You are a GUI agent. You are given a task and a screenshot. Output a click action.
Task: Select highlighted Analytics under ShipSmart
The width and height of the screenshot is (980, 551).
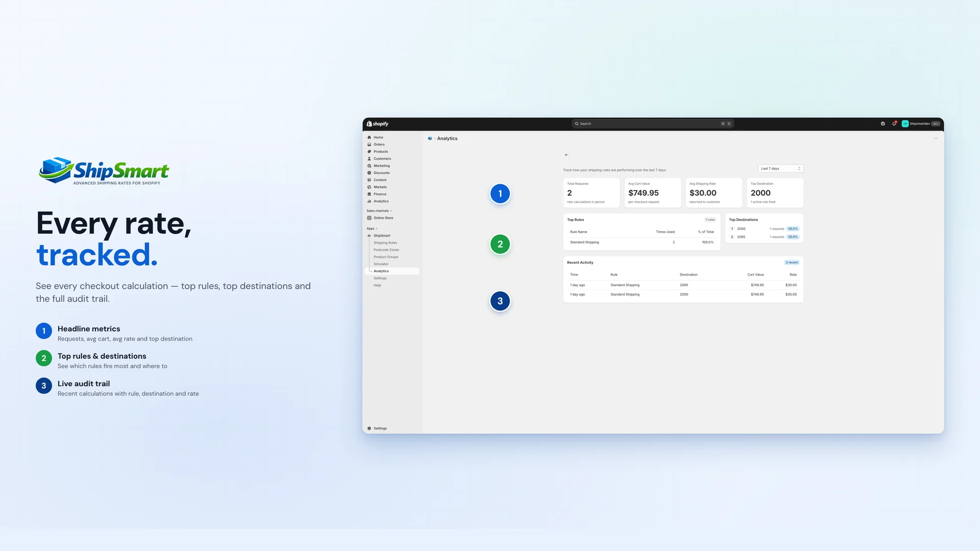pyautogui.click(x=392, y=271)
